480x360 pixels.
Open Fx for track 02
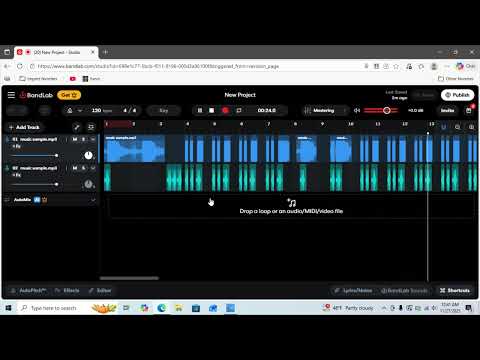[x=17, y=175]
